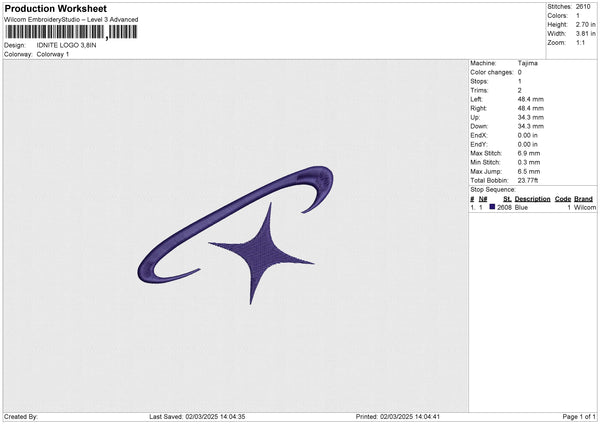Click the 'Stops:' label
Image resolution: width=600 pixels, height=424 pixels.
click(x=479, y=81)
